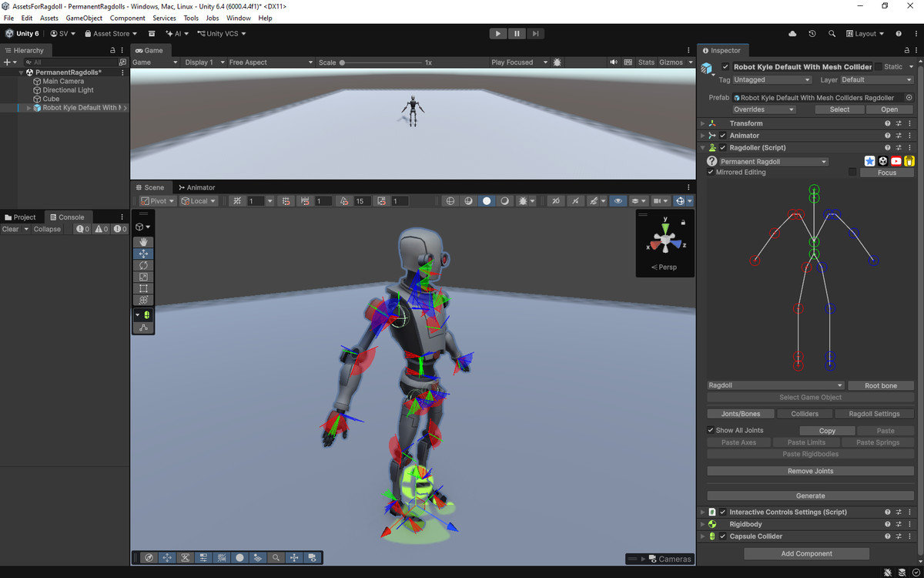Toggle the Scene visibility eye button
This screenshot has width=924, height=578.
coord(618,201)
